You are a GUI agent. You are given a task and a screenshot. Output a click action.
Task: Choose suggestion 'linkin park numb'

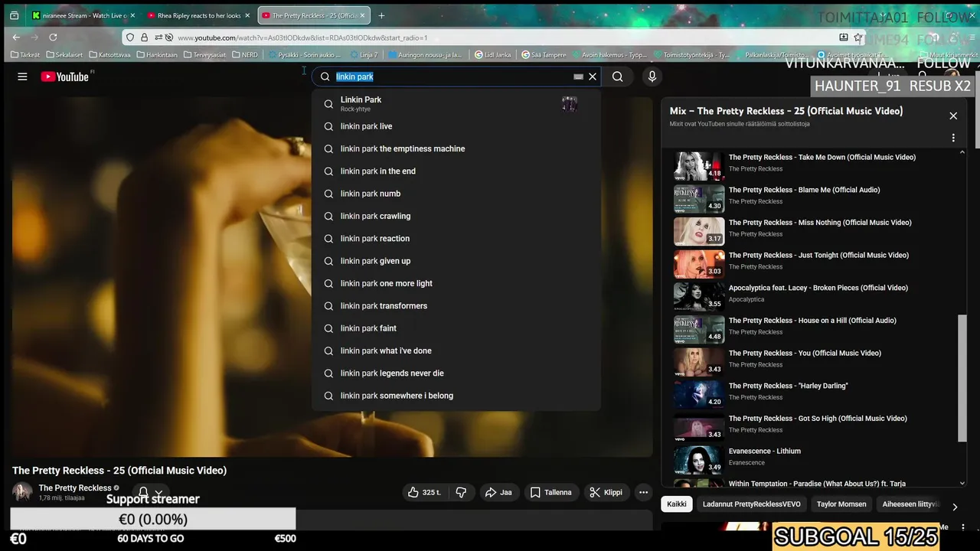pyautogui.click(x=456, y=194)
